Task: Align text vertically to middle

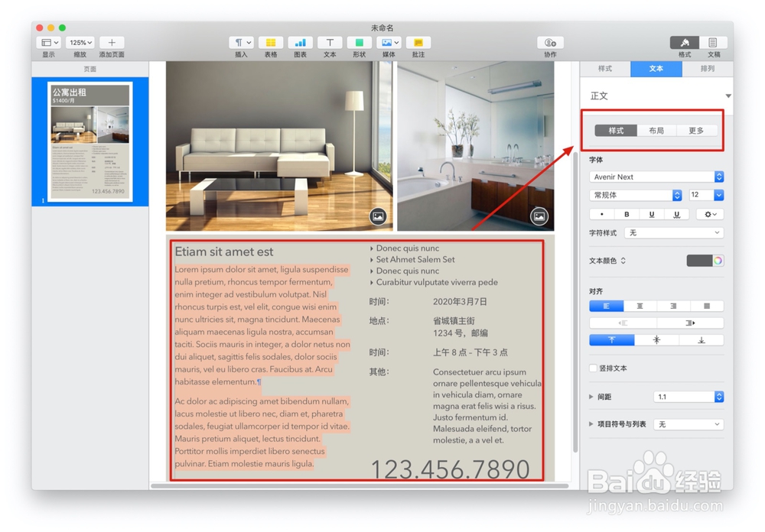Action: click(x=656, y=340)
